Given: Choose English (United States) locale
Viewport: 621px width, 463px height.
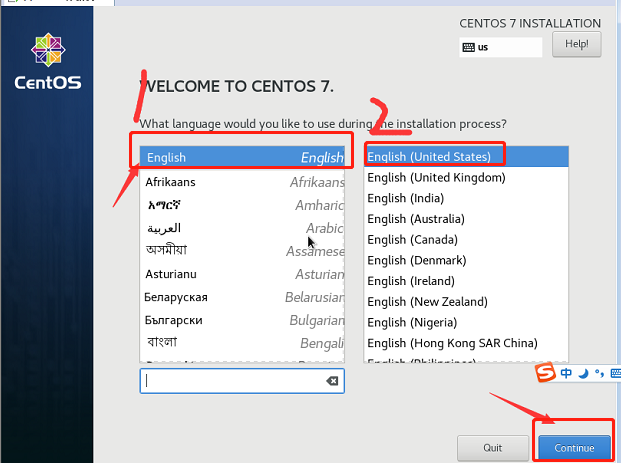Looking at the screenshot, I should tap(466, 157).
